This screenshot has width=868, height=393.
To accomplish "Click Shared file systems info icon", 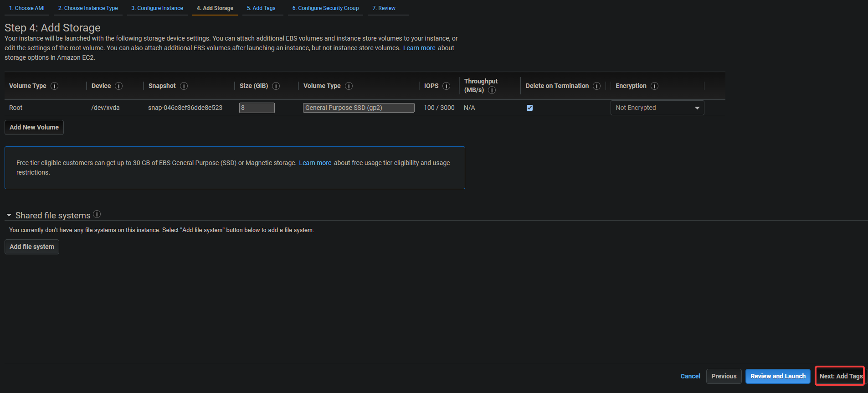I will (97, 214).
